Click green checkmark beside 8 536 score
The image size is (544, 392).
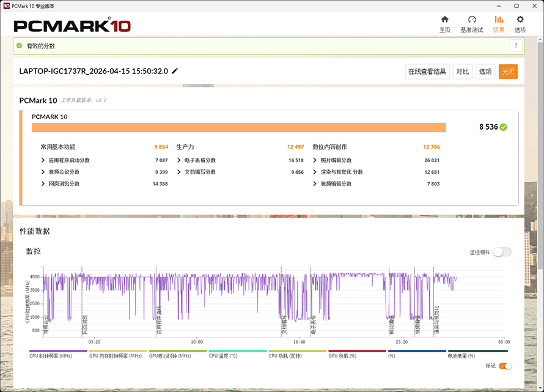pos(504,127)
